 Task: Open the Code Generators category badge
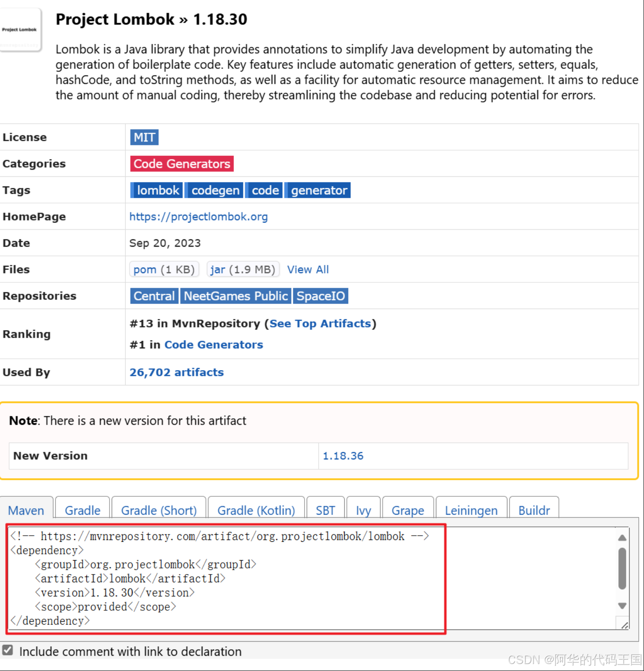(x=182, y=164)
